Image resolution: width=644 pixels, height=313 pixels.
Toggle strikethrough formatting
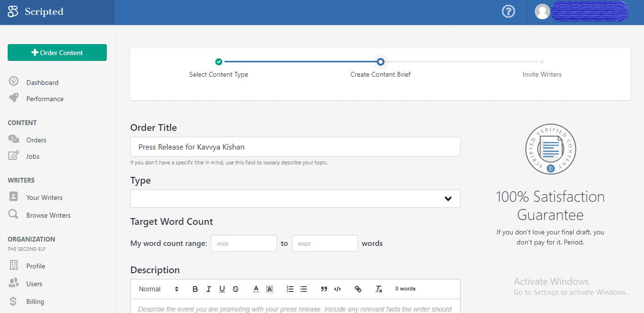pos(236,289)
